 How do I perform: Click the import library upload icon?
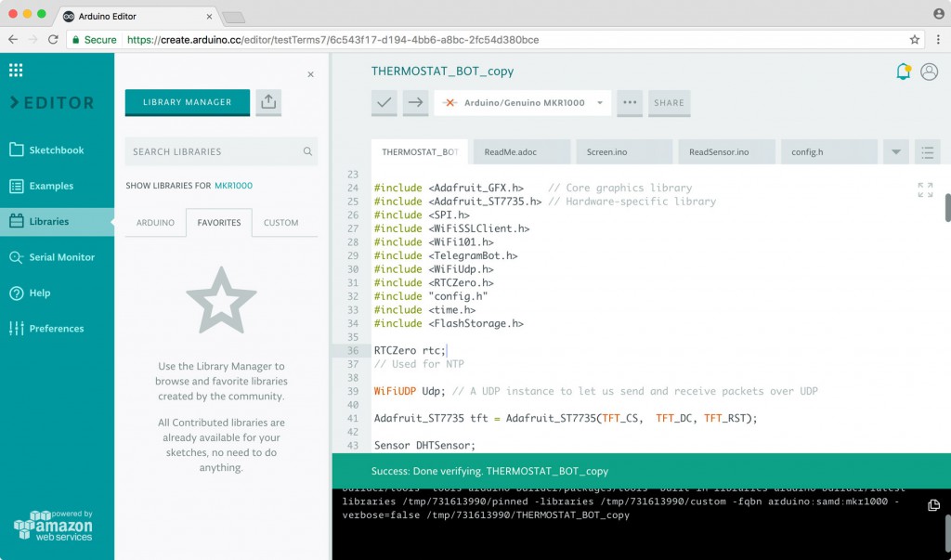click(268, 102)
